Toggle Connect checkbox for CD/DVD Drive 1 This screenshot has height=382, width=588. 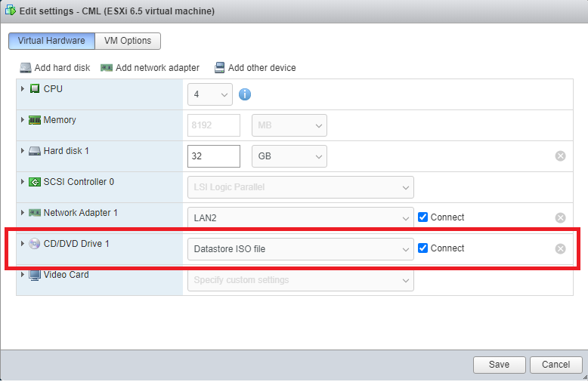click(x=422, y=248)
